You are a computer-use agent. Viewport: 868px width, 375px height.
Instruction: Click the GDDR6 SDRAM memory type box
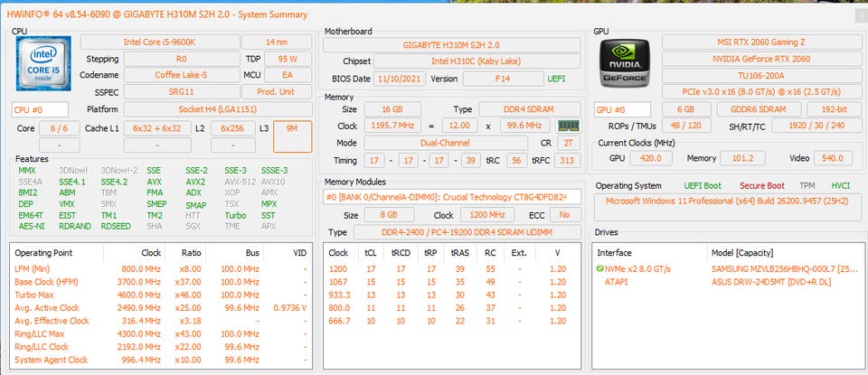click(759, 109)
